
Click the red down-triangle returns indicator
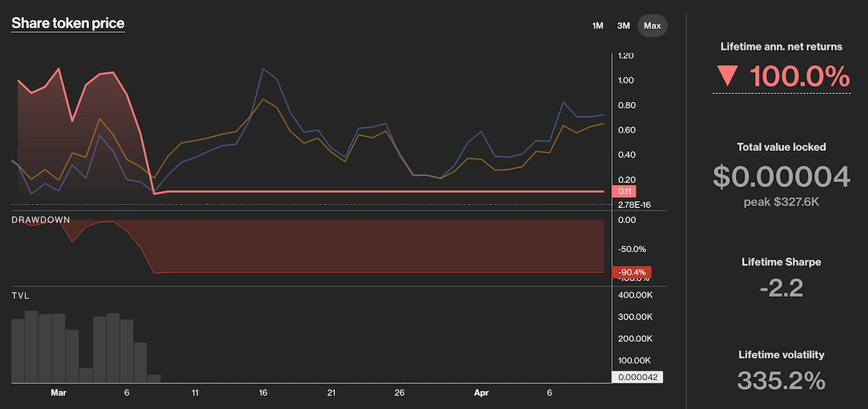click(x=728, y=77)
